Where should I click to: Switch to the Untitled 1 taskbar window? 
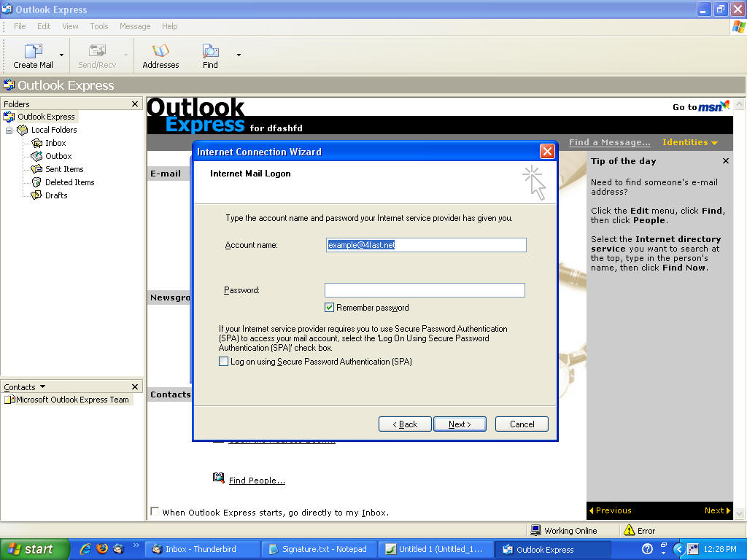(x=436, y=549)
